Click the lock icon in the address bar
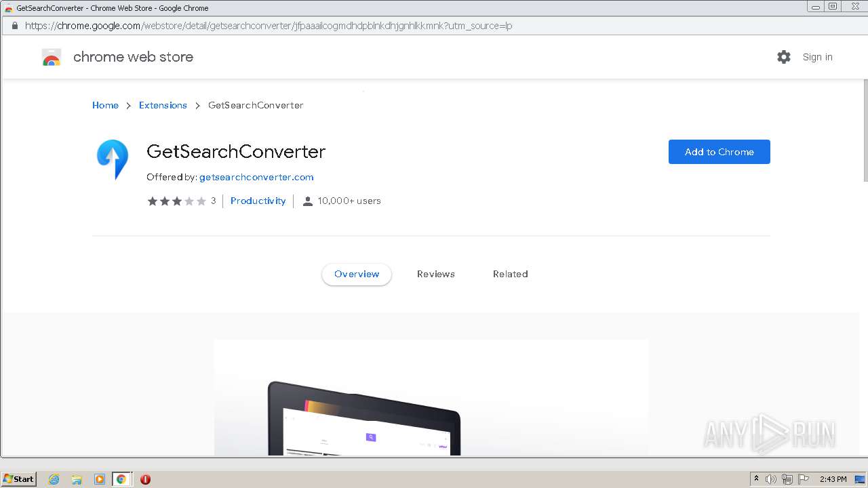 coord(14,26)
